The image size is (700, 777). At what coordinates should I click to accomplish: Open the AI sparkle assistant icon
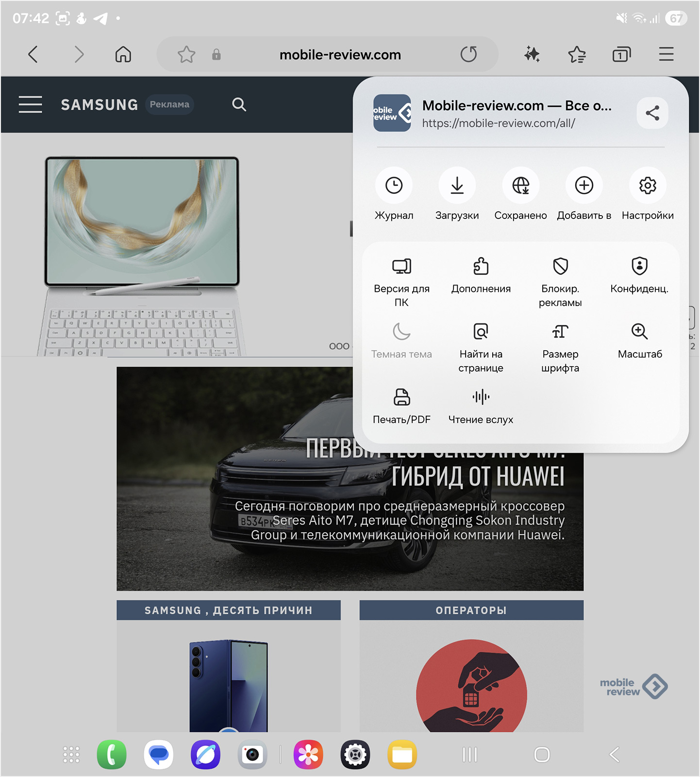pos(532,54)
